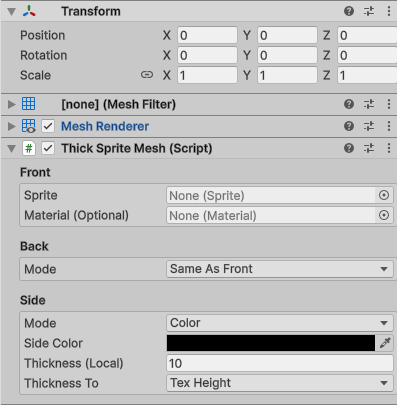Click the Mesh Renderer eye-grid icon

click(29, 126)
